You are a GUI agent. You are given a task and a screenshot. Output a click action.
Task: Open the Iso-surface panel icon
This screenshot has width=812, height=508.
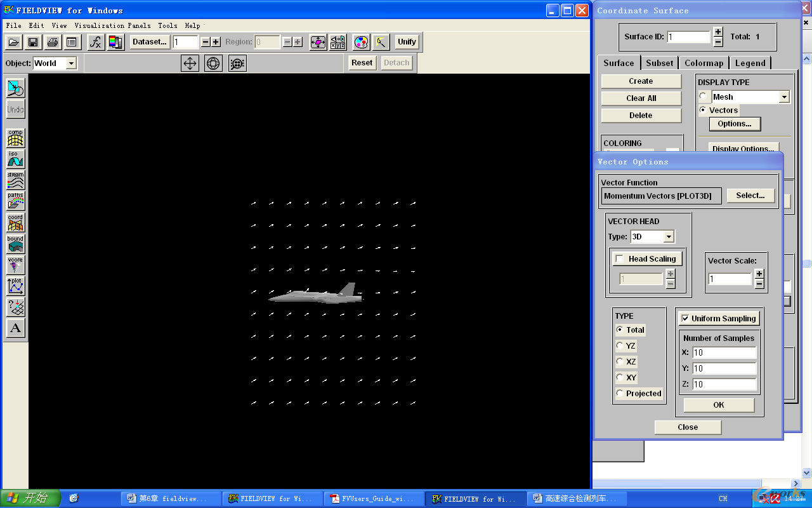click(15, 158)
